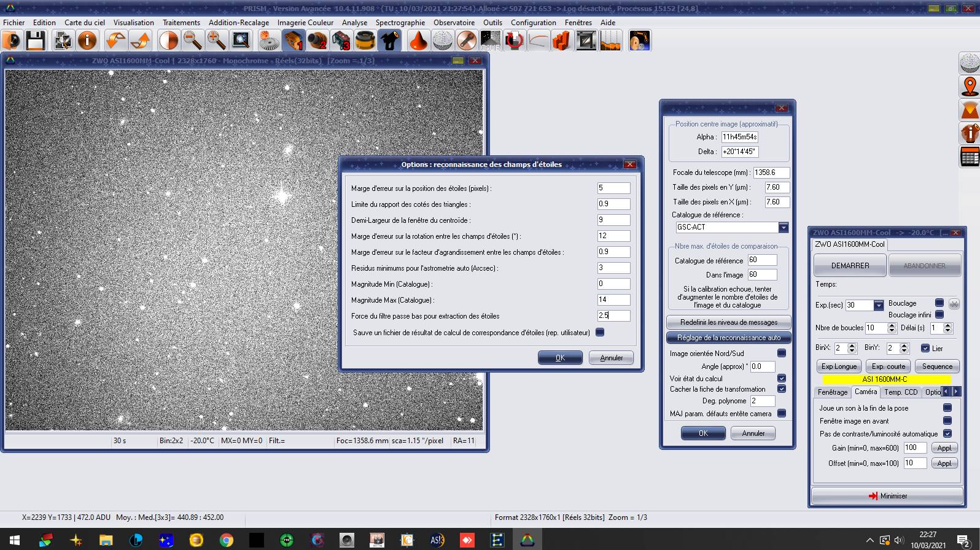Image resolution: width=980 pixels, height=550 pixels.
Task: Enable saving the star correspondence result file
Action: click(600, 332)
